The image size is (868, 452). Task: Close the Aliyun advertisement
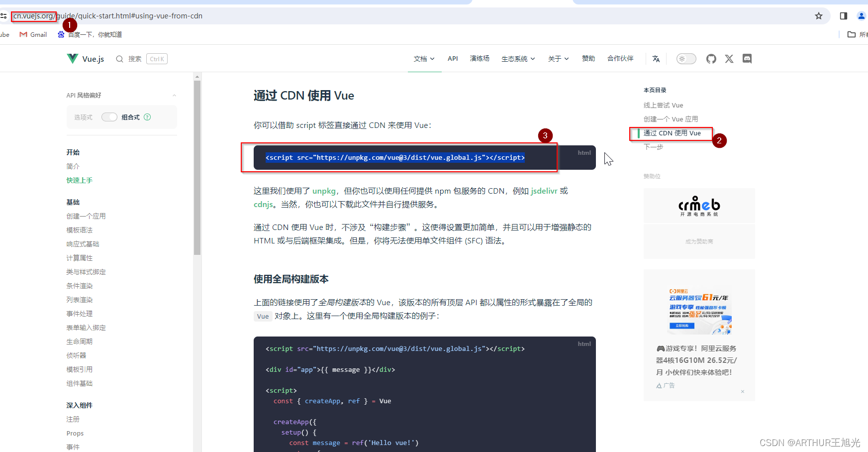[743, 391]
